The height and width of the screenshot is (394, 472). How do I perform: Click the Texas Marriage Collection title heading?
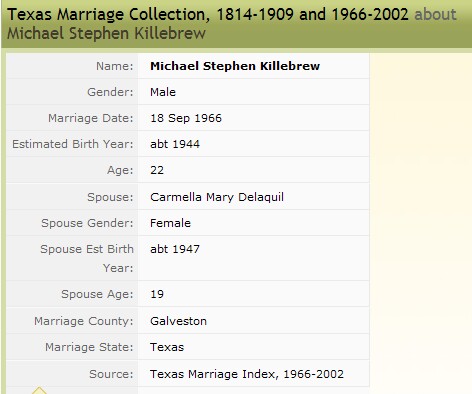click(x=208, y=14)
